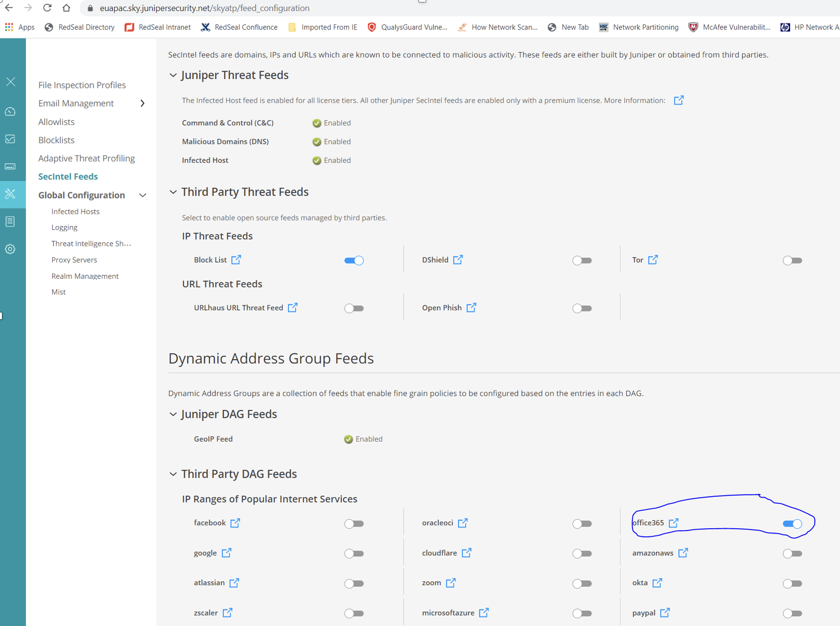Close the sidebar using the X icon
Screen dimensions: 840x626
[10, 82]
